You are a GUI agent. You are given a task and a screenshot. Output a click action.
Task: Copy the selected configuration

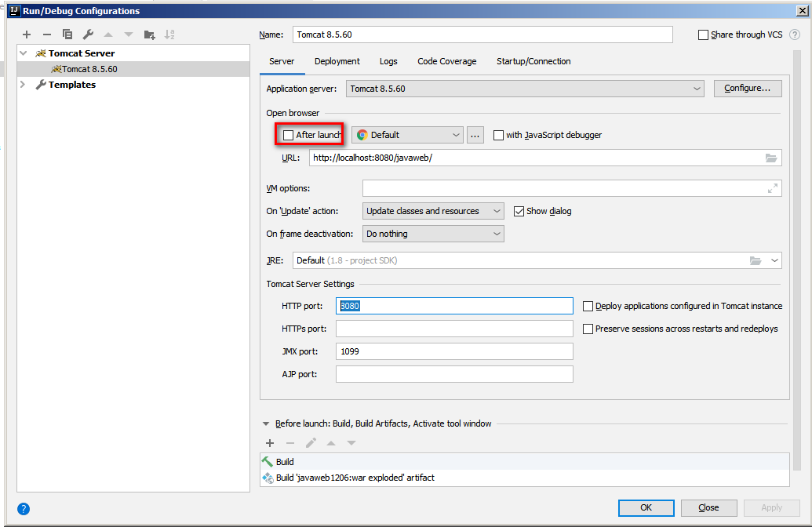coord(67,35)
